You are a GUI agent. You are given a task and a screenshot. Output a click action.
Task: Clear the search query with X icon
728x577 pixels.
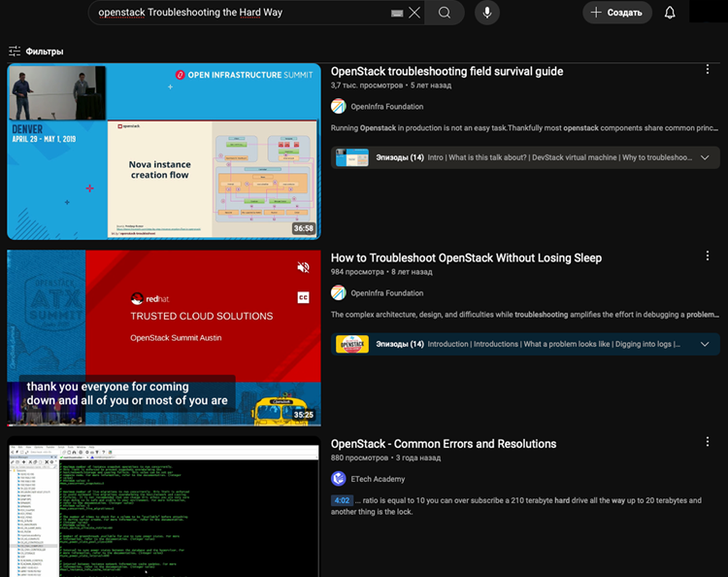pyautogui.click(x=414, y=13)
